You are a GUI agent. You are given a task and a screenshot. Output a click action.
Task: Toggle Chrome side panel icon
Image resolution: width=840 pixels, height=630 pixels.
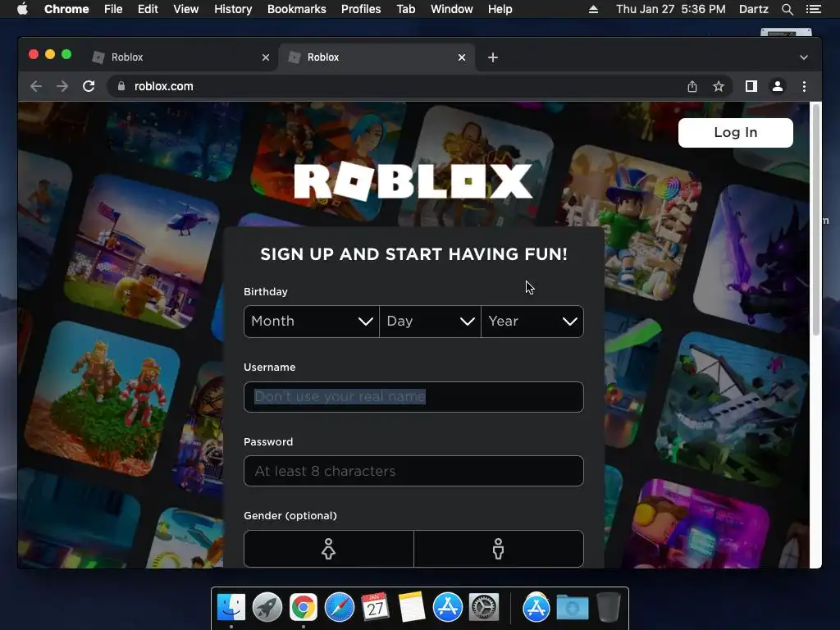751,86
